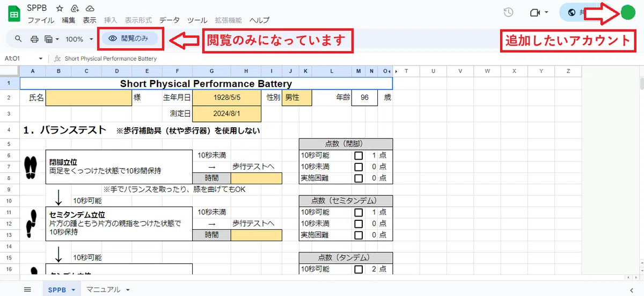
Task: Open the ツール menu
Action: point(197,20)
